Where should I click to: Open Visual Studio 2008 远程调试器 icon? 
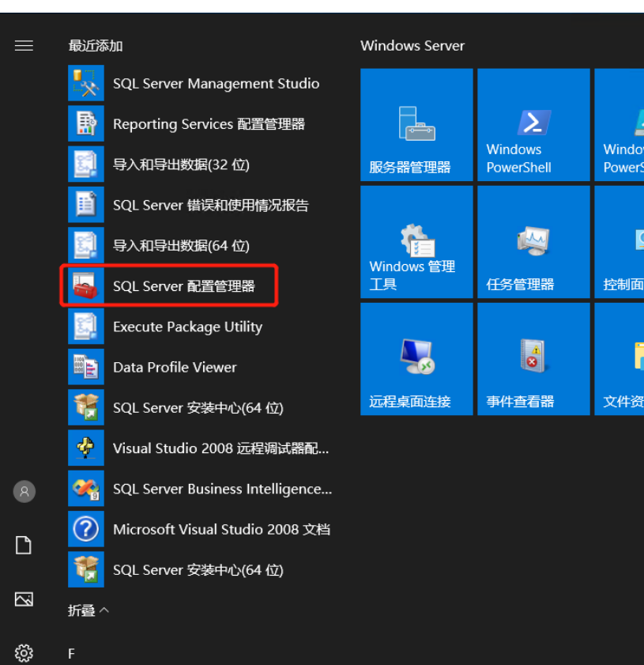85,448
